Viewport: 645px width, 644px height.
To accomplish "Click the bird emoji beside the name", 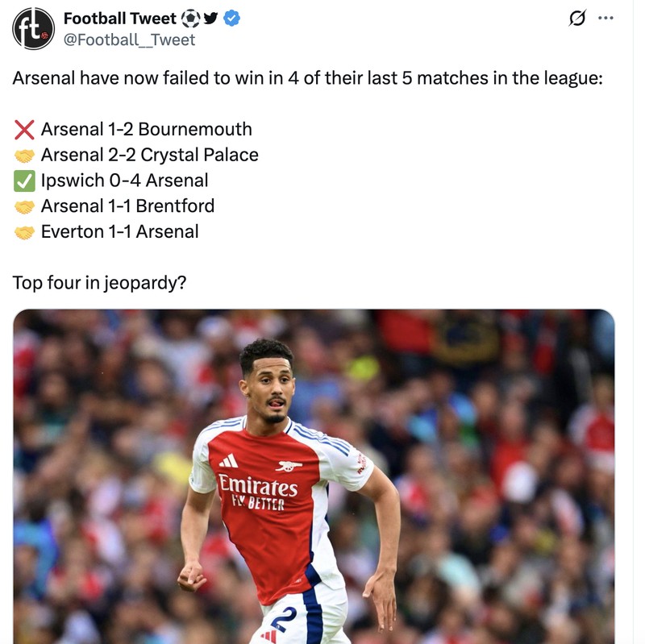I will 210,18.
